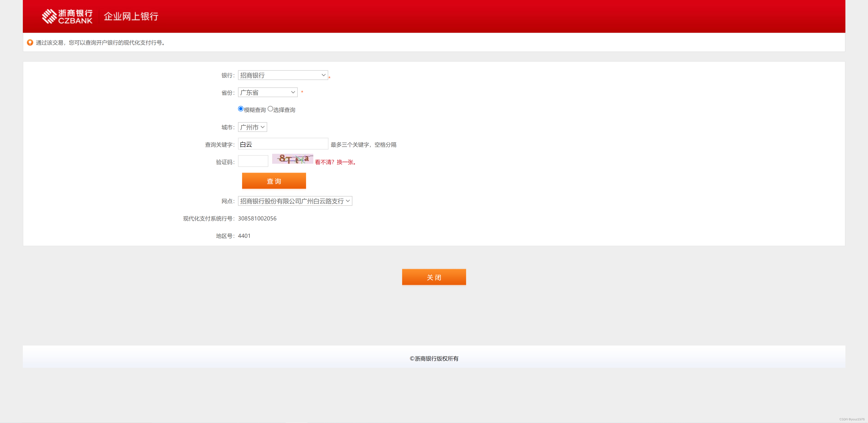Click the orange info tip icon
Image resolution: width=868 pixels, height=423 pixels.
coord(30,42)
